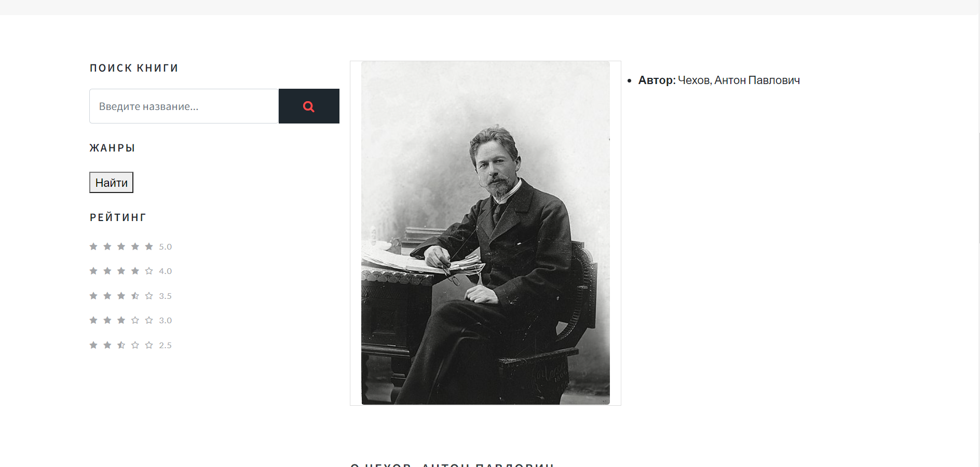Select the 3.5 rating filter
980x467 pixels.
point(131,296)
